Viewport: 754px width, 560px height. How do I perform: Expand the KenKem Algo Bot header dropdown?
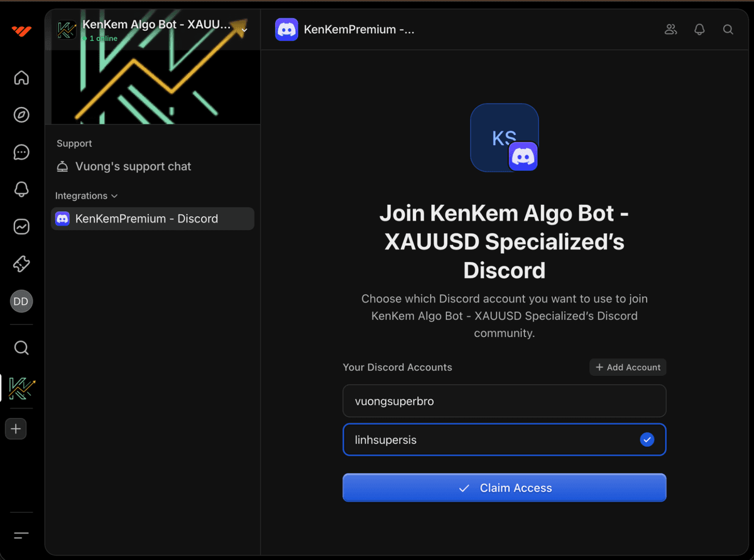pos(244,30)
